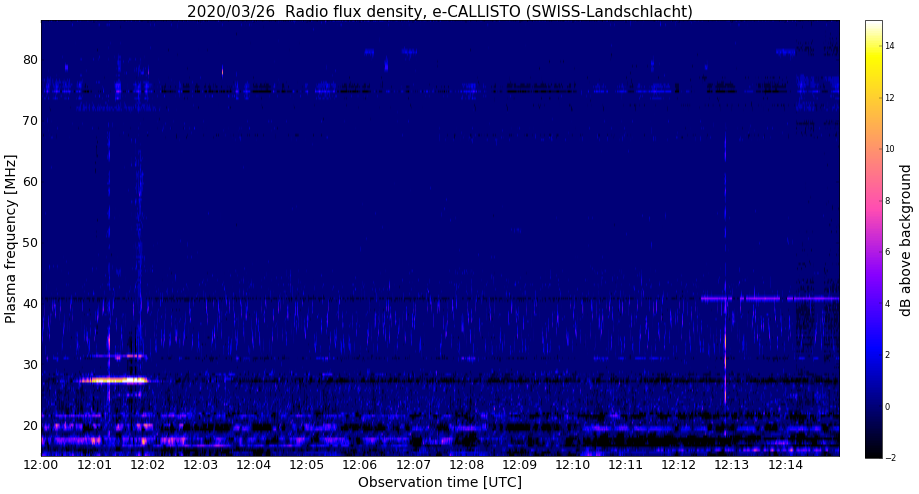The image size is (919, 494).
Task: Click the colorbar tick value 2
Action: [x=887, y=355]
